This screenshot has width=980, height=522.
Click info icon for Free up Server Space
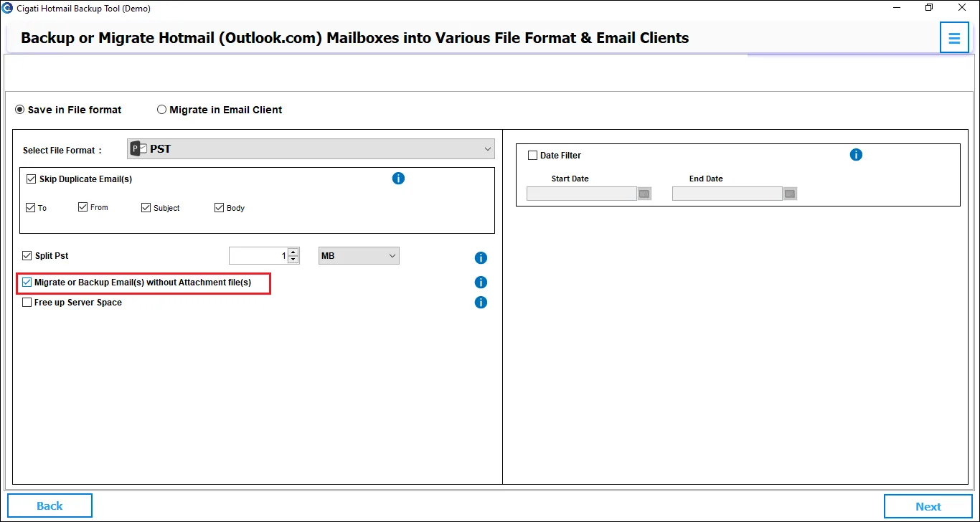481,303
